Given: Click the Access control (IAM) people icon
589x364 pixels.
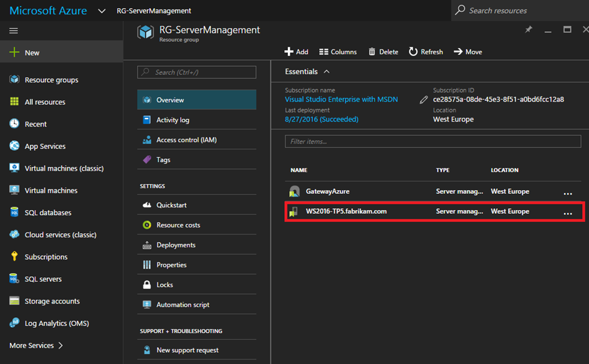Looking at the screenshot, I should [x=147, y=140].
